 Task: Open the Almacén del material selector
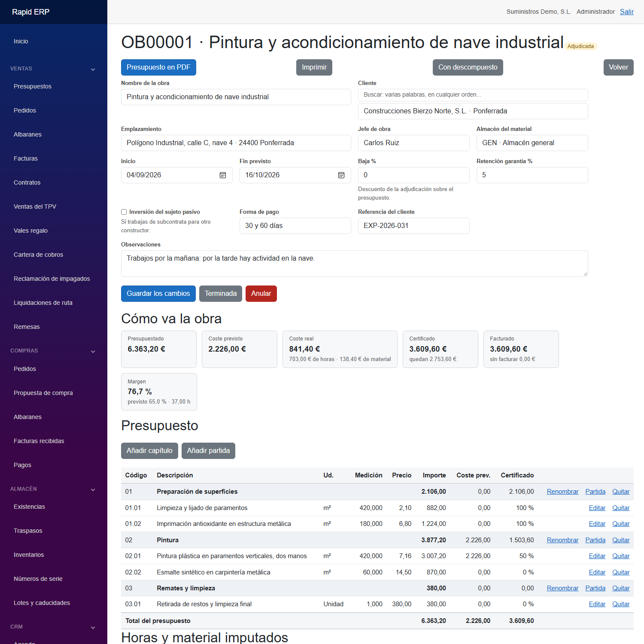click(x=532, y=143)
